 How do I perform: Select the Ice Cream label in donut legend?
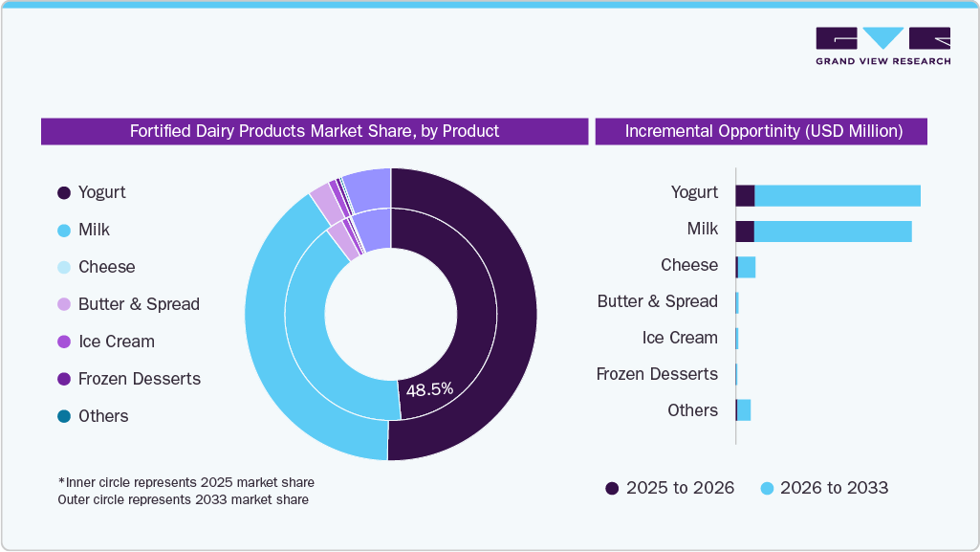pyautogui.click(x=117, y=342)
